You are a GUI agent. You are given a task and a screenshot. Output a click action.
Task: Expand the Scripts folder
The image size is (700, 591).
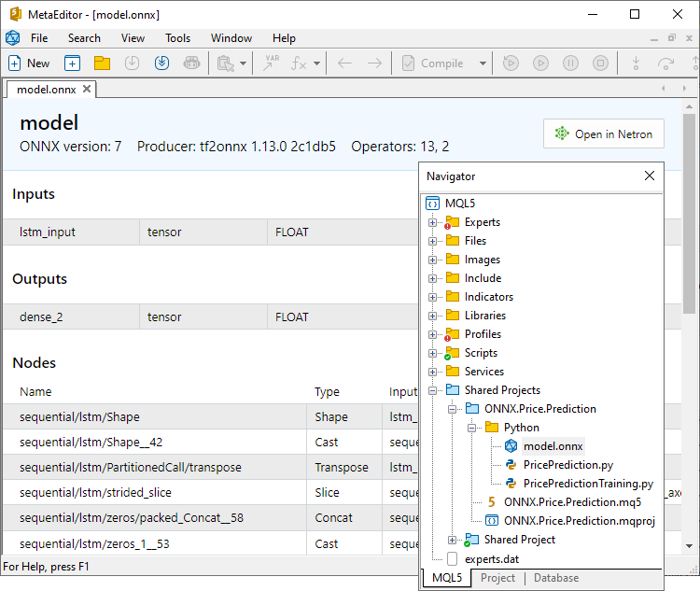point(432,353)
